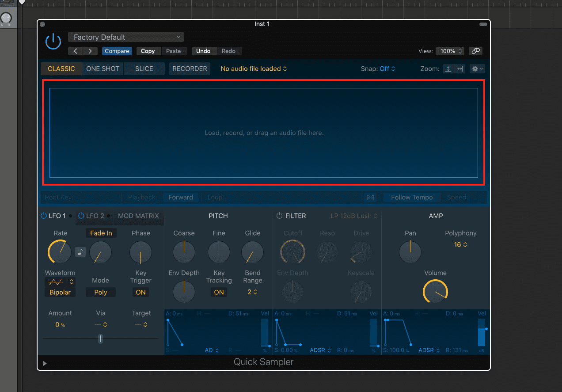Open the Snap Off dropdown
562x392 pixels.
click(387, 69)
